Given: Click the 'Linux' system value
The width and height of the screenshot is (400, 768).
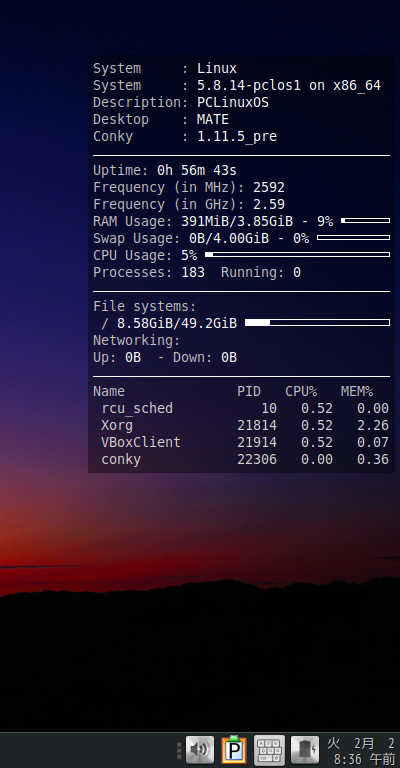Looking at the screenshot, I should 217,69.
